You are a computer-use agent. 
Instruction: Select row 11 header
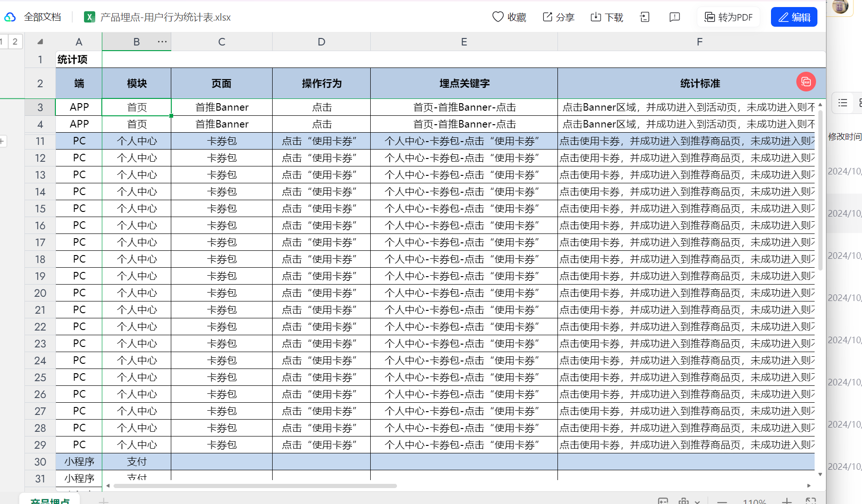pyautogui.click(x=40, y=141)
